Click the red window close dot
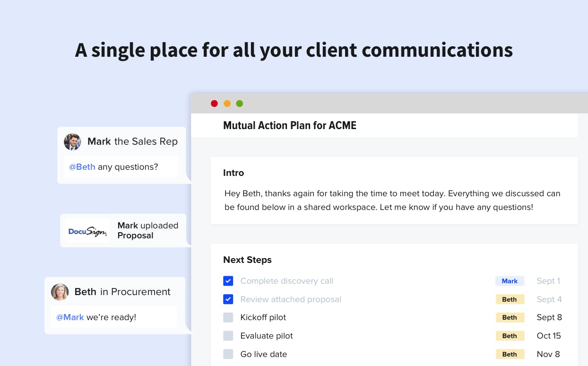 pos(214,104)
